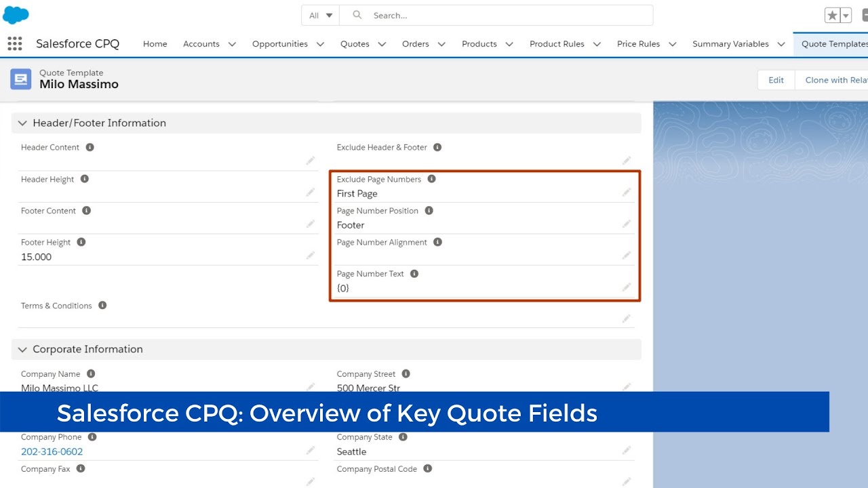Collapse the Corporate Information section

(x=22, y=349)
